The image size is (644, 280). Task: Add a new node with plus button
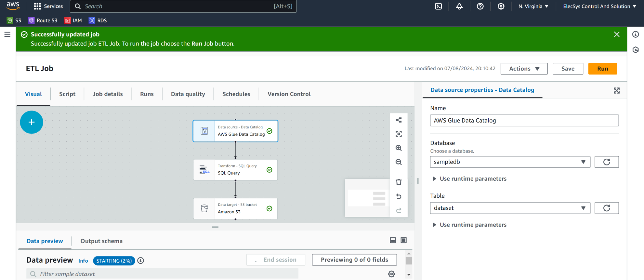click(32, 122)
